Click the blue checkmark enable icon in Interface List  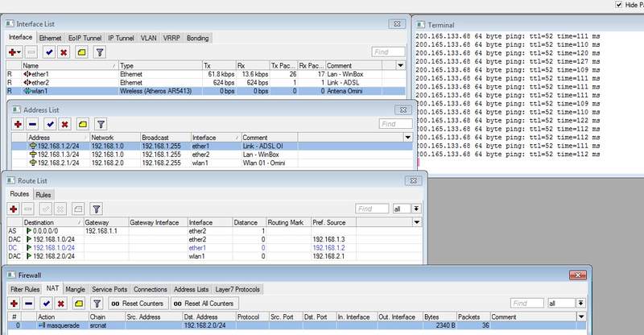coord(49,52)
